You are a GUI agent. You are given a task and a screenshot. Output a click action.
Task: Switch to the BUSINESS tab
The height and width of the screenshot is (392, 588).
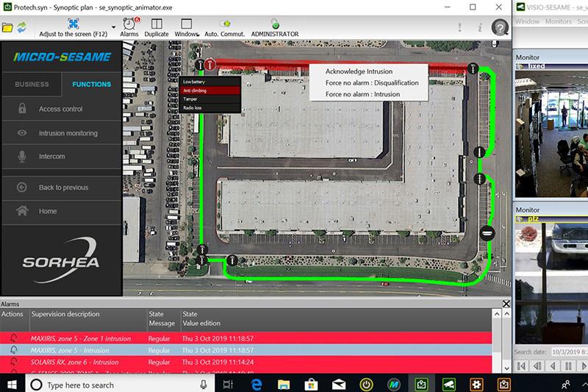click(30, 85)
